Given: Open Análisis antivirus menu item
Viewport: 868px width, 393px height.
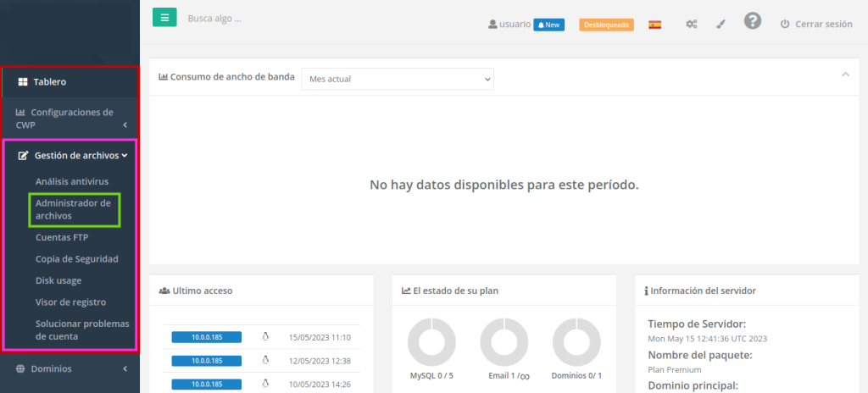Looking at the screenshot, I should point(71,181).
